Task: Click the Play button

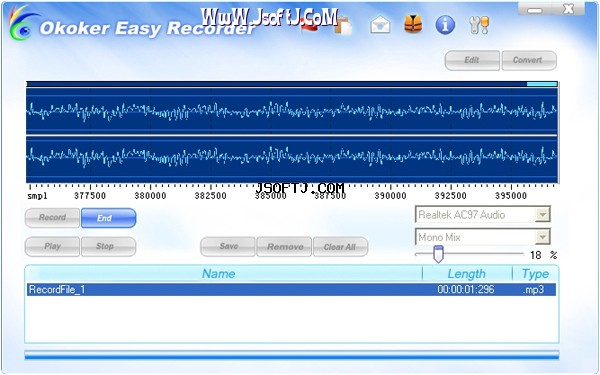Action: tap(52, 246)
